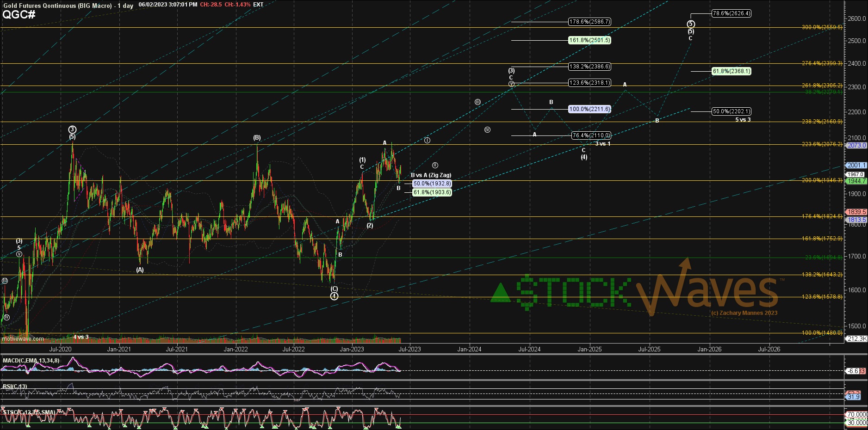Click the 2073.0 price tag on axis
Viewport: 868px width, 430px height.
pos(856,145)
